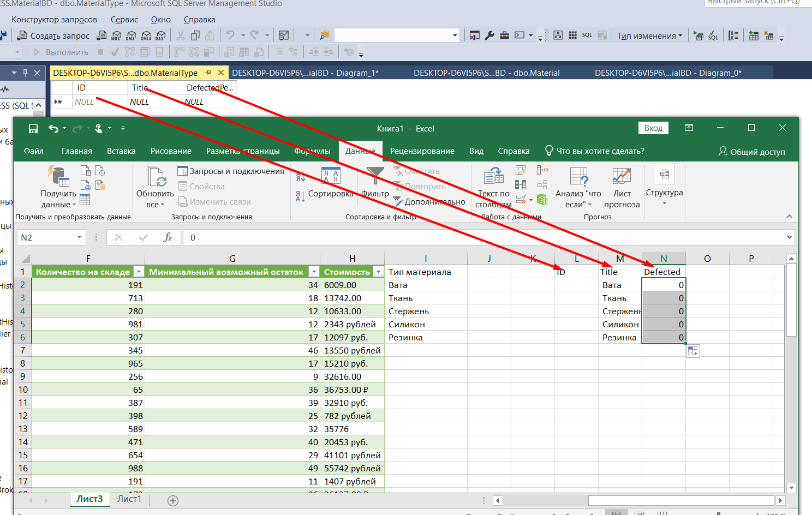
Task: Select column header N
Action: coord(664,259)
